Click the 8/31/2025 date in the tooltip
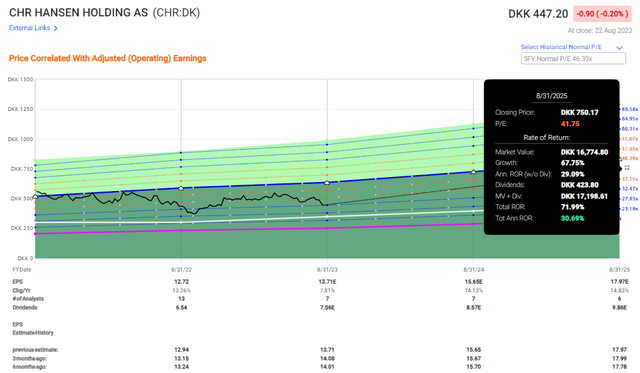 tap(551, 96)
